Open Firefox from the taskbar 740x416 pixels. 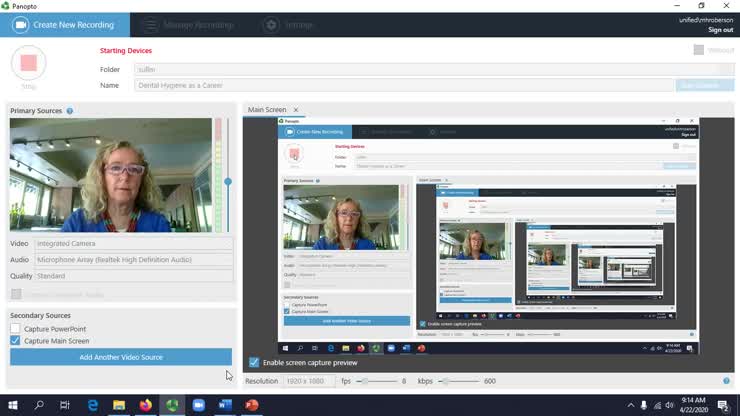point(146,405)
